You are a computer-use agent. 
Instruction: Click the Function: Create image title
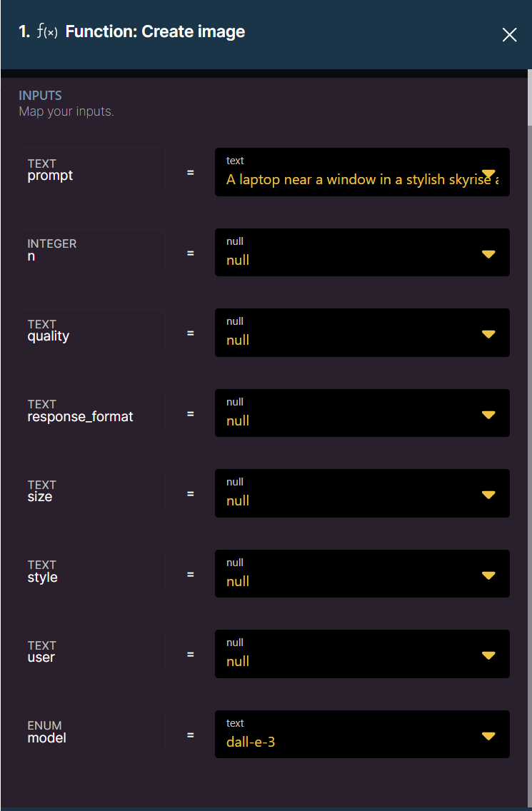pos(155,32)
